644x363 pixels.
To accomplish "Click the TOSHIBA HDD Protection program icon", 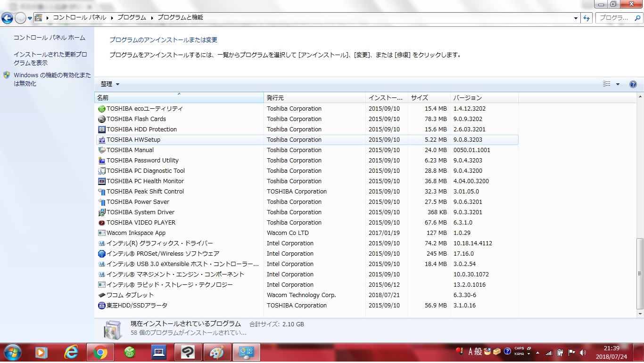I will (x=102, y=129).
